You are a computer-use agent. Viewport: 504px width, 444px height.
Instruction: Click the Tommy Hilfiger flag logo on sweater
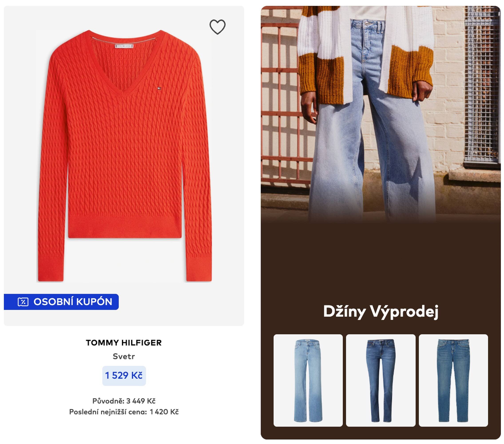coord(157,88)
